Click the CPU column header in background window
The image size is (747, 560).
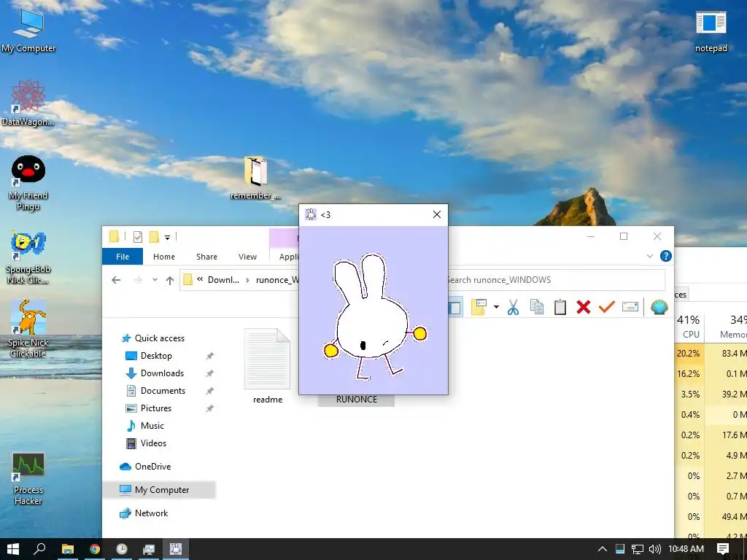point(690,326)
